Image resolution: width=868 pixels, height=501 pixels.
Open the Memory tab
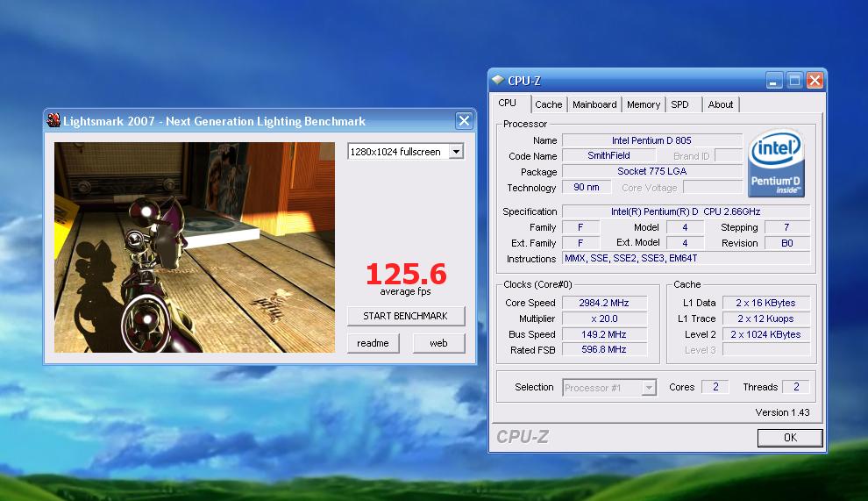point(644,104)
